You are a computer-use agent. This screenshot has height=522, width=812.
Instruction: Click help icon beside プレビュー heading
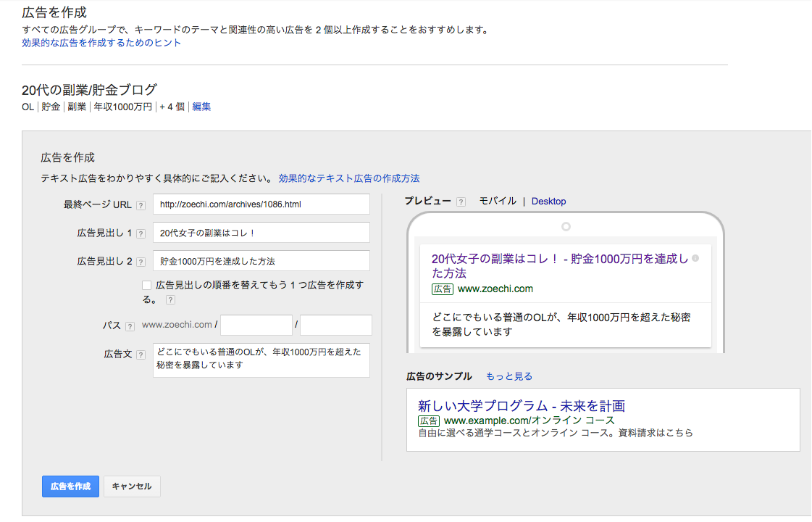pos(461,202)
